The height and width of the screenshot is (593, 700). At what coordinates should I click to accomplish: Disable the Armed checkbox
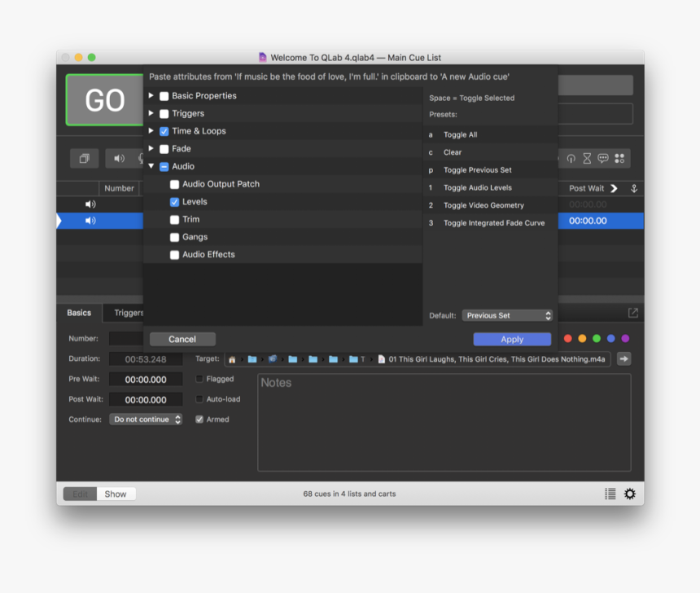[x=199, y=419]
